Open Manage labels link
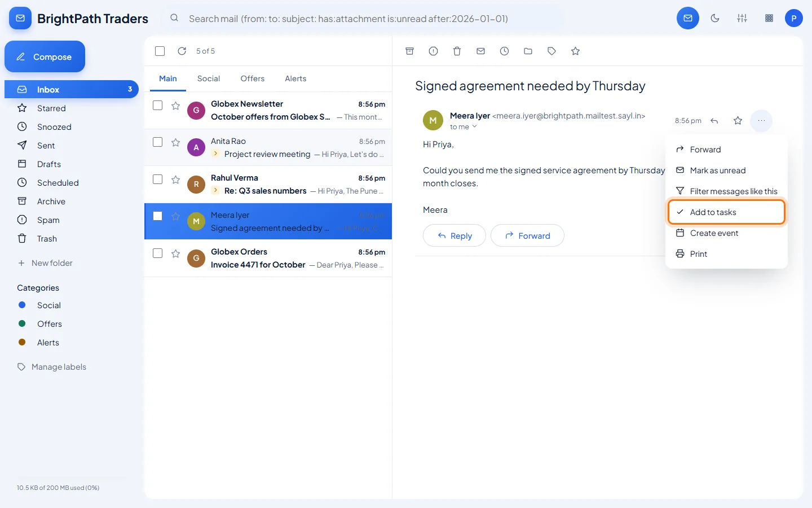Viewport: 812px width, 508px height. [52, 367]
